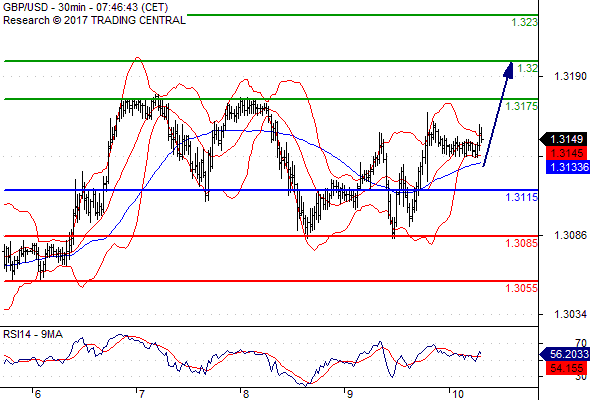Click date label 10 on time axis
The width and height of the screenshot is (590, 400).
coord(458,394)
